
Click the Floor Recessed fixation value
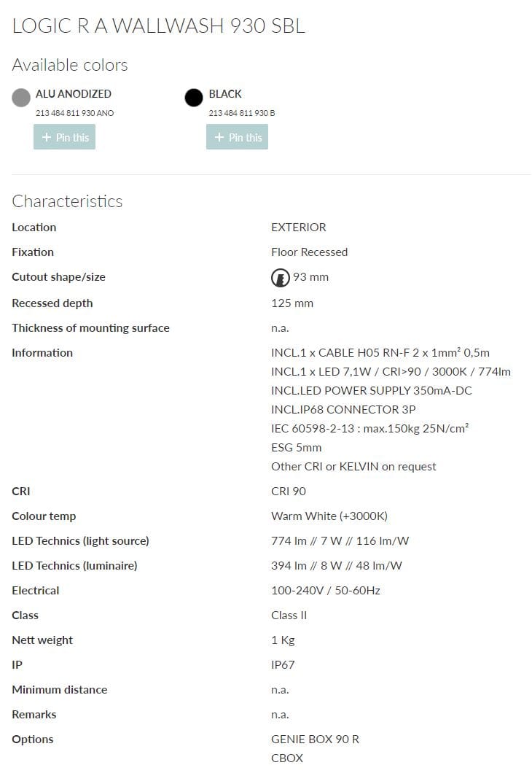(x=309, y=252)
